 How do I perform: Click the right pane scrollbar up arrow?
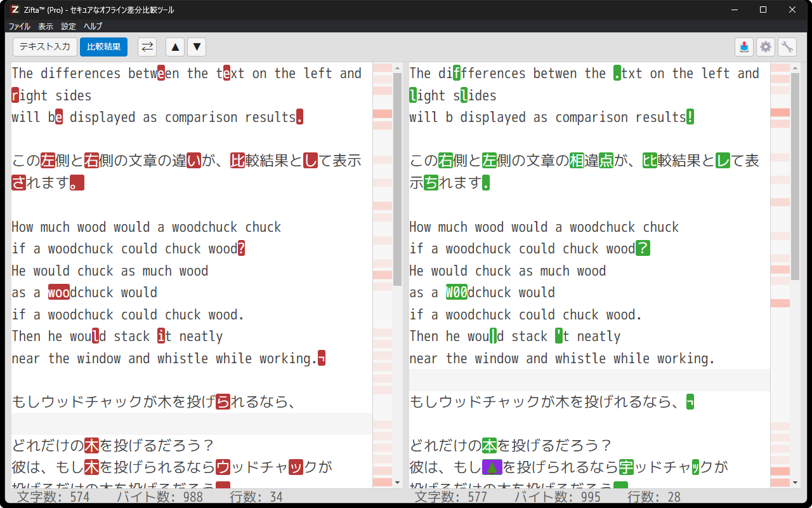796,68
